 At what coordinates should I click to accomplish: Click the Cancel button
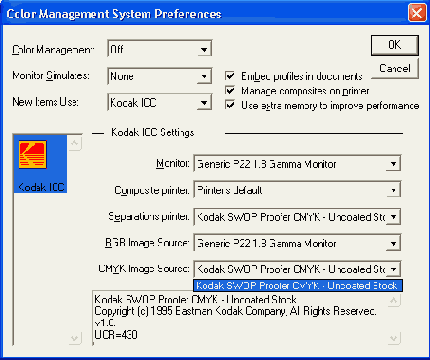tap(395, 68)
